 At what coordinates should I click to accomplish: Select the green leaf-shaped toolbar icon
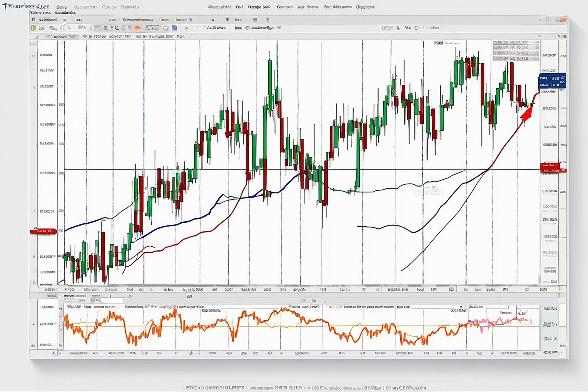point(53,28)
